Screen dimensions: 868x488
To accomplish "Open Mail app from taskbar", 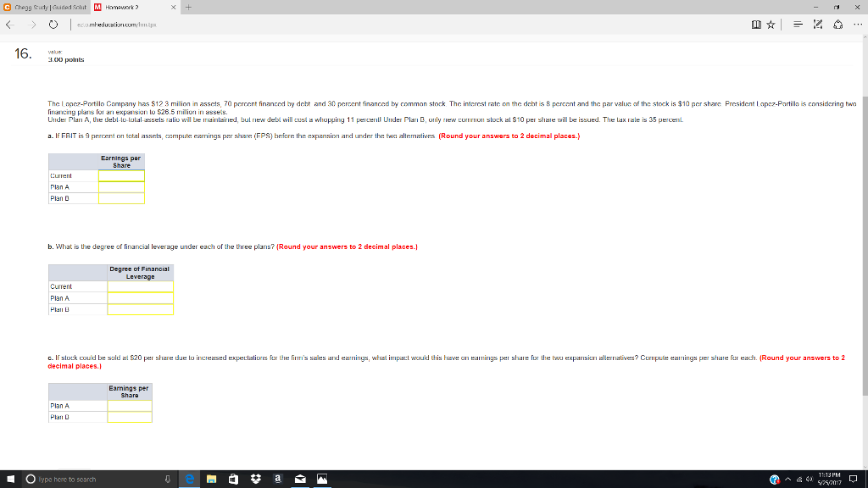I will (300, 480).
